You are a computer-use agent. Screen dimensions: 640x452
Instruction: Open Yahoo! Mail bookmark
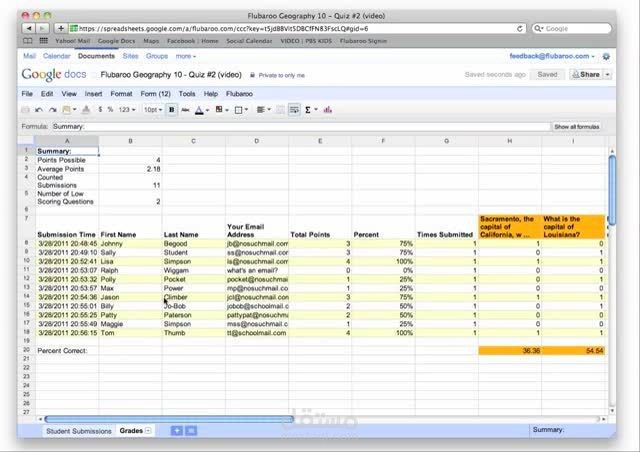73,41
